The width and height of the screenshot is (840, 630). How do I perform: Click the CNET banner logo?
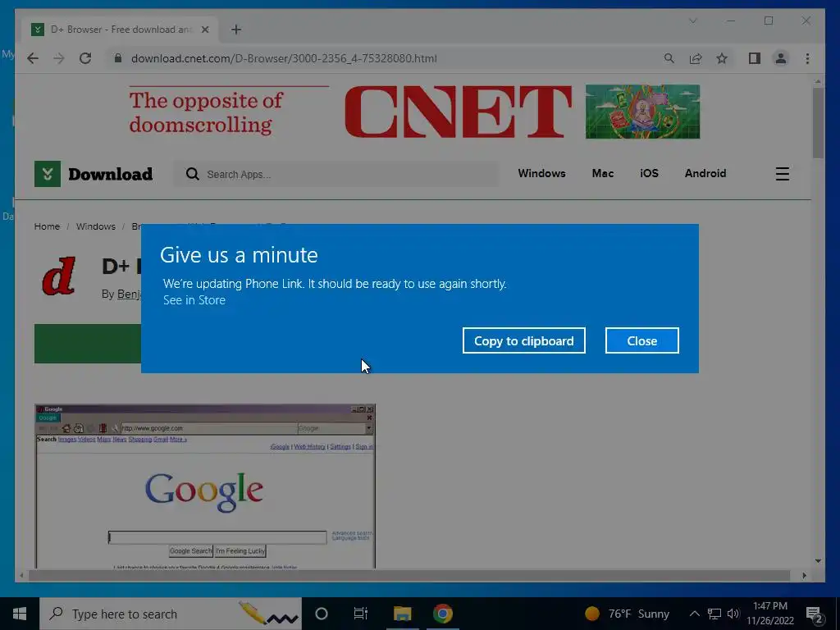point(458,112)
